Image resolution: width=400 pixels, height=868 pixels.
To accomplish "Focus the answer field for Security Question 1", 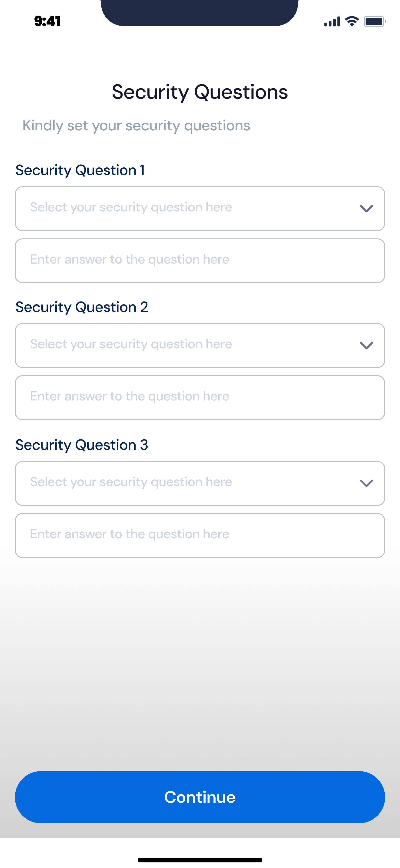I will pyautogui.click(x=200, y=261).
